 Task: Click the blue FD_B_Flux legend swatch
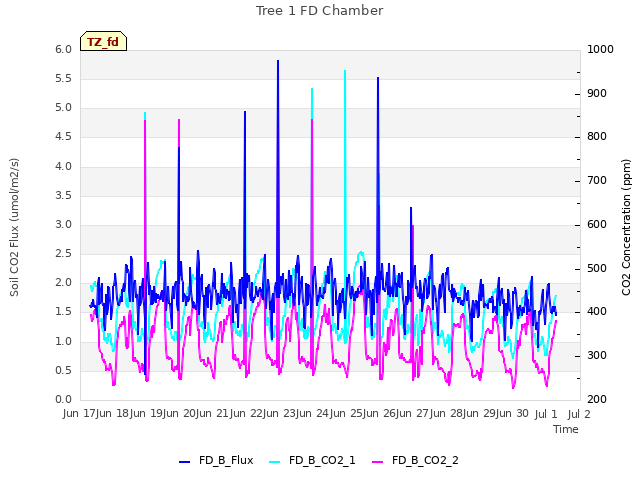tap(184, 461)
